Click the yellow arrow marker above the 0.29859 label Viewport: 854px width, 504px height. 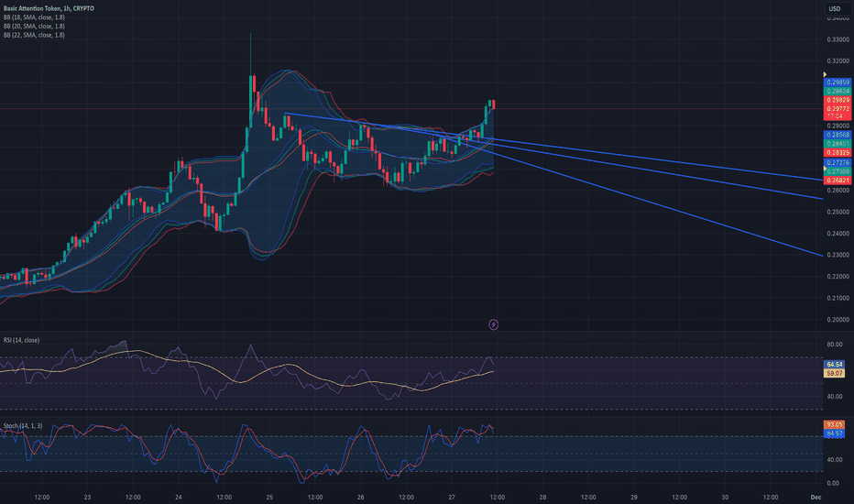(x=825, y=74)
